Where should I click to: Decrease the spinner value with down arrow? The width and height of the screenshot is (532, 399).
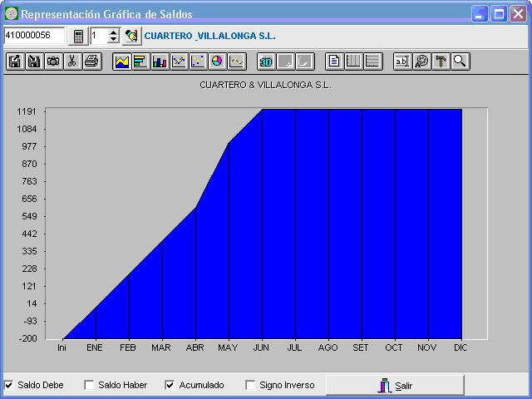pyautogui.click(x=114, y=40)
